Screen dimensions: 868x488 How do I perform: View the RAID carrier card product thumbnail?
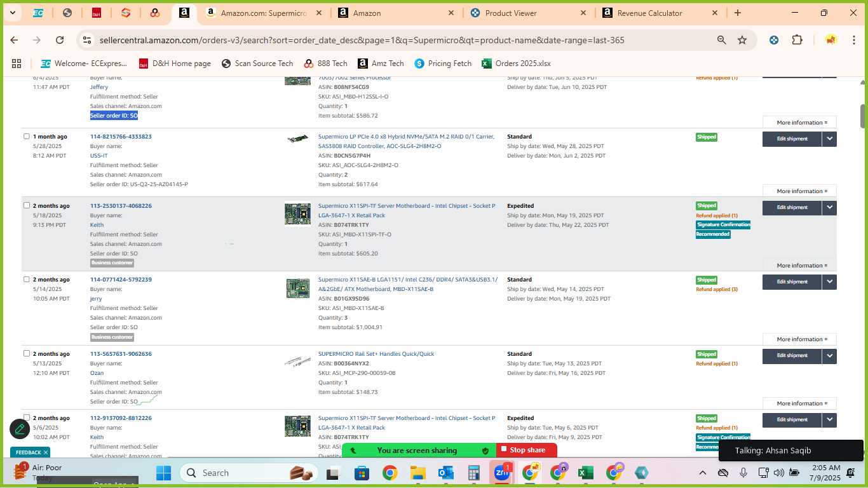[297, 139]
